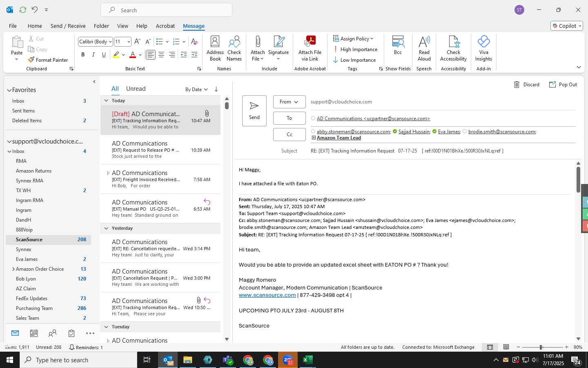Change By Date sort dropdown
Image resolution: width=588 pixels, height=368 pixels.
pos(196,89)
